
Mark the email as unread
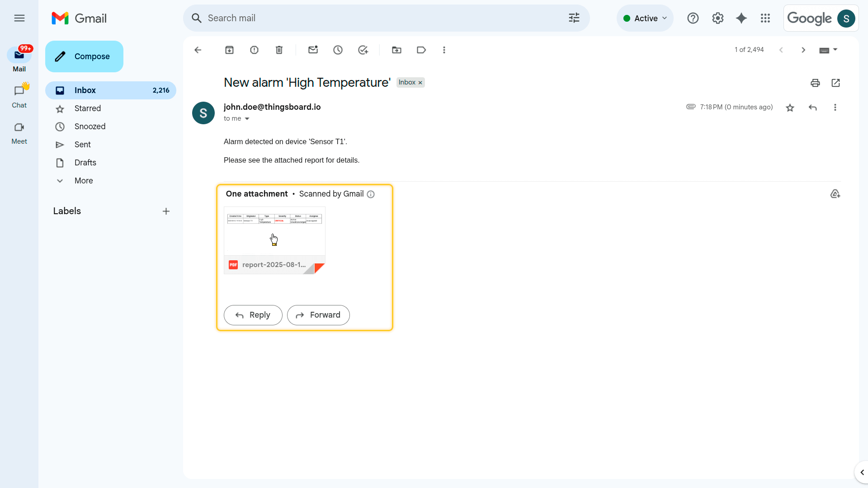pos(313,50)
